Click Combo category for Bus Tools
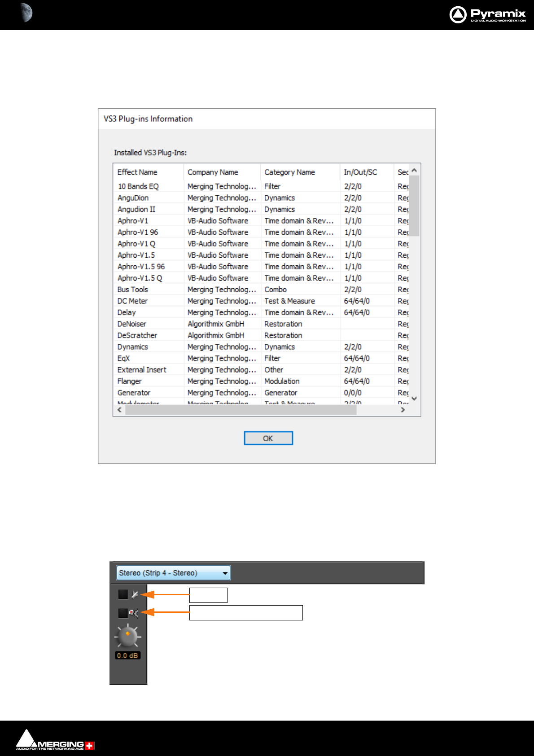The height and width of the screenshot is (756, 534). pos(276,290)
